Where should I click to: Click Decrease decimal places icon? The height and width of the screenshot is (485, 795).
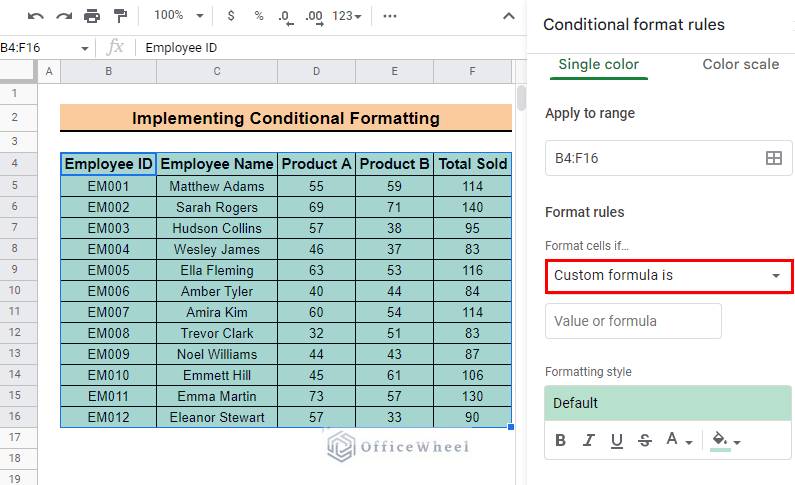(x=285, y=17)
